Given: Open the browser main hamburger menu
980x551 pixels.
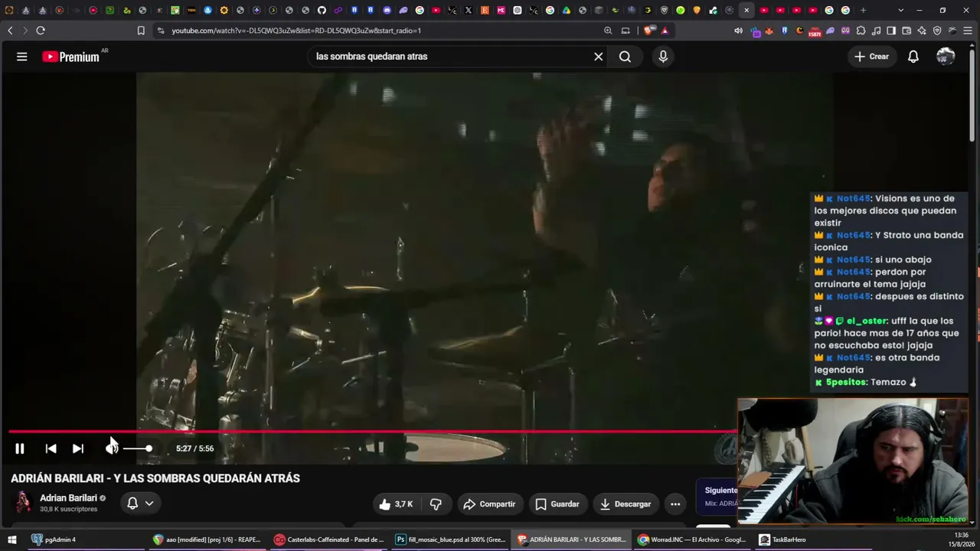Looking at the screenshot, I should tap(968, 31).
